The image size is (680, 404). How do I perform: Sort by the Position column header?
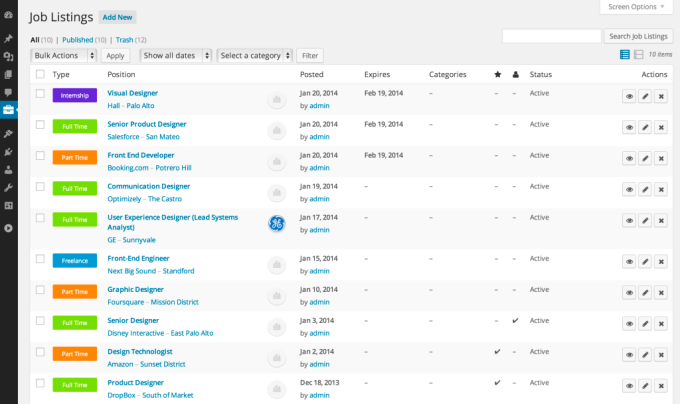pos(121,75)
